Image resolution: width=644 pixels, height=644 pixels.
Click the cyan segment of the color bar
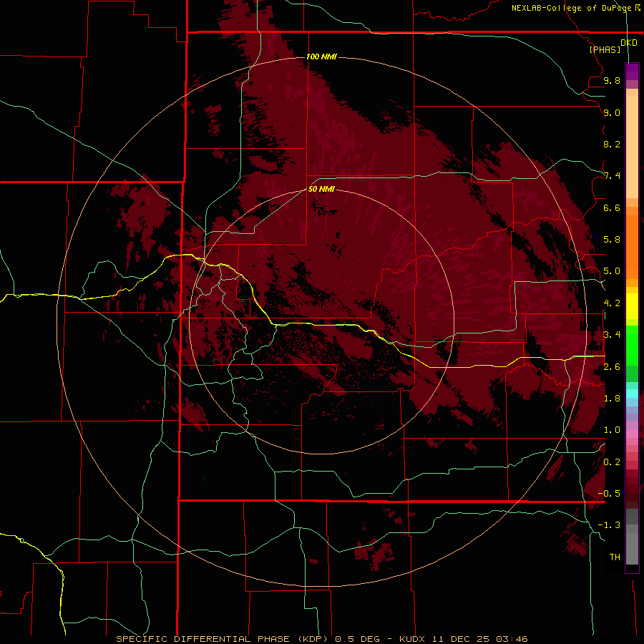pos(632,394)
